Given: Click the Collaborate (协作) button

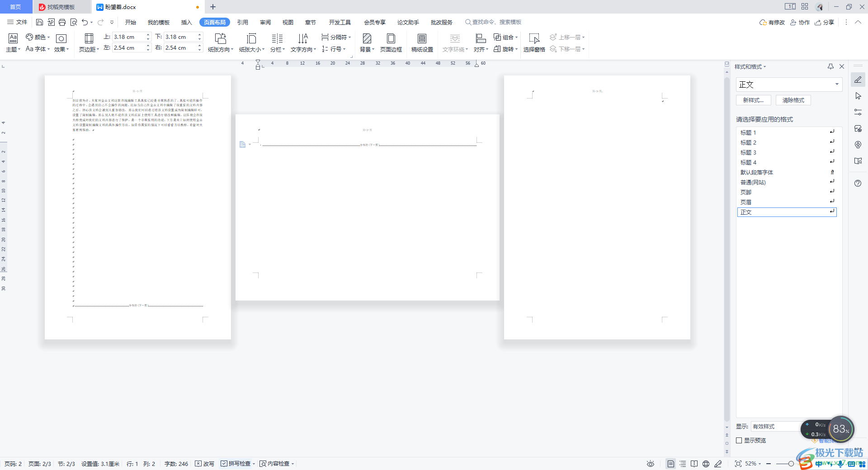Looking at the screenshot, I should tap(800, 22).
